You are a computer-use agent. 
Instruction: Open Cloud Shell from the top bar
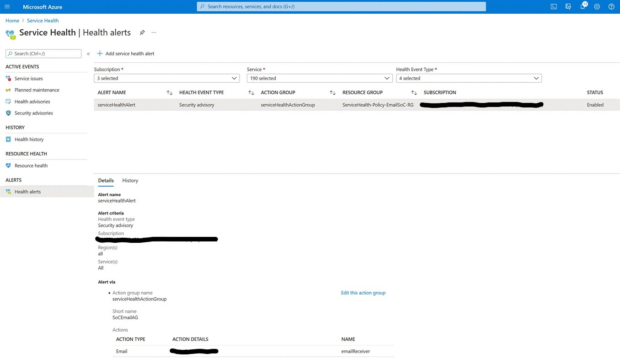click(x=554, y=7)
